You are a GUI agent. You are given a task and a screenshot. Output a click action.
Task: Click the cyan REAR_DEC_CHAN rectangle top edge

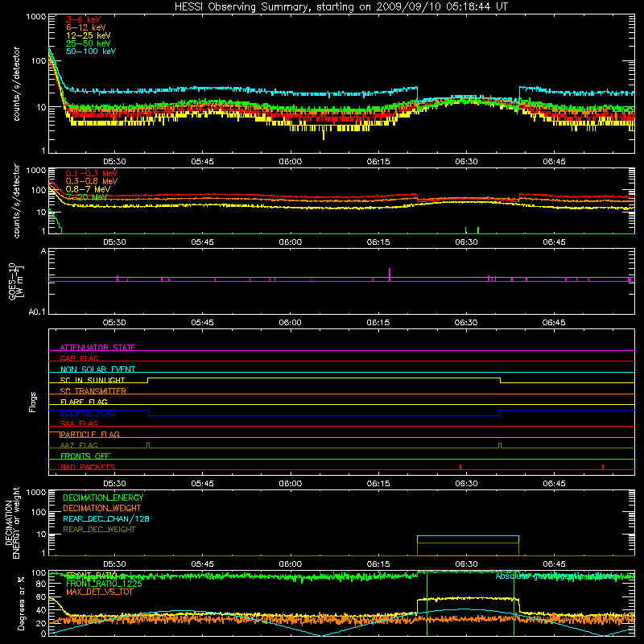click(468, 536)
